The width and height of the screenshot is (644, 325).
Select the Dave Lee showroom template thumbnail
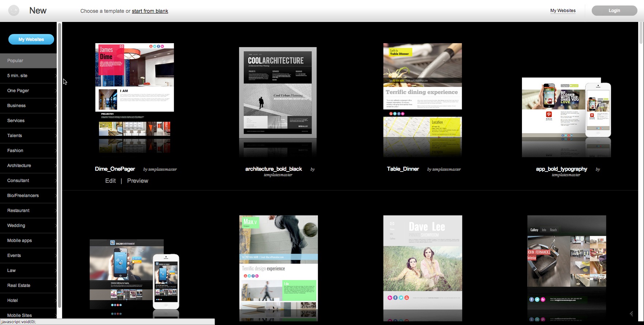(423, 268)
